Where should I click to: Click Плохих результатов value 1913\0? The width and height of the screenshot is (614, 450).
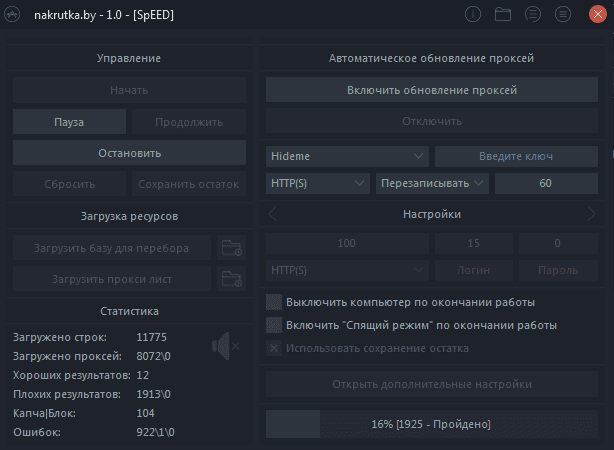[154, 394]
